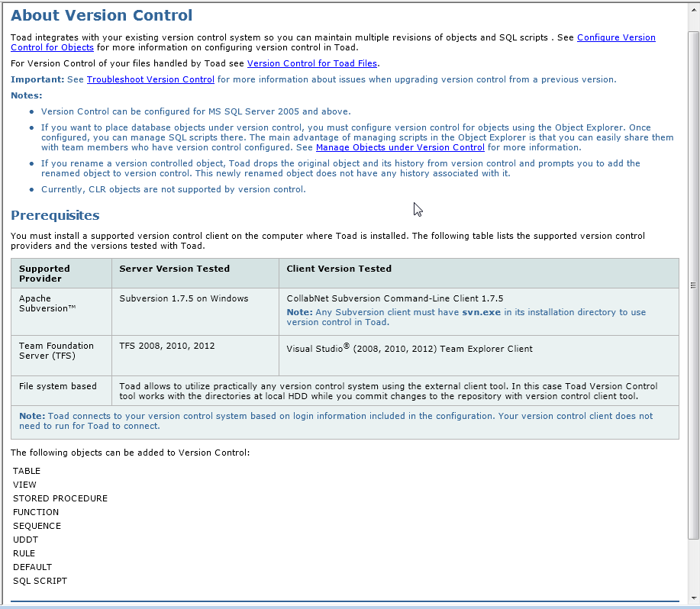Screen dimensions: 700x609
Task: Click the scrollbar down arrow
Action: 693,598
